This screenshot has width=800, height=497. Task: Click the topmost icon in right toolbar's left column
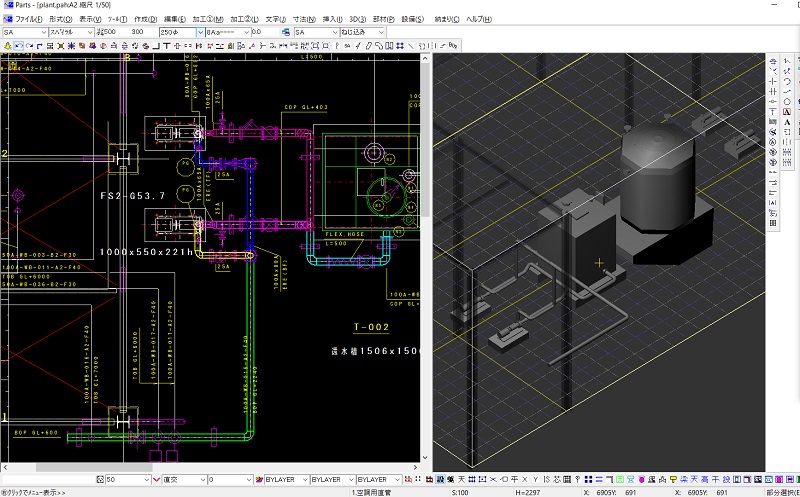tap(773, 61)
